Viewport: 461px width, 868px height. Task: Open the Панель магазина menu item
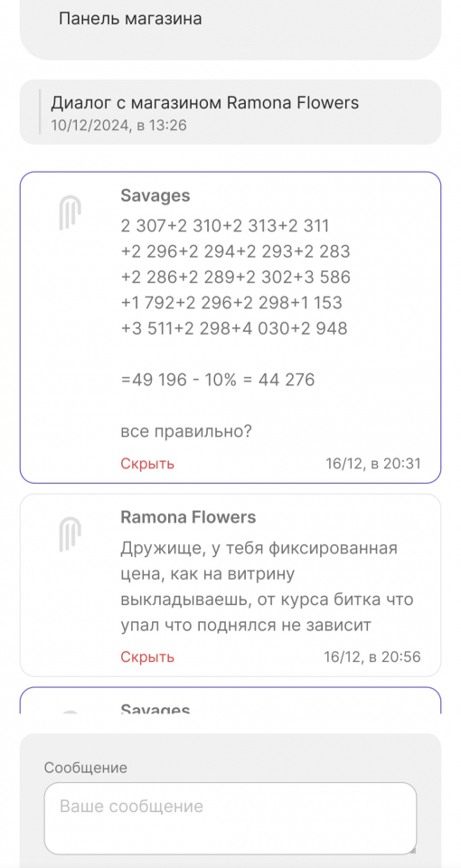pyautogui.click(x=130, y=19)
